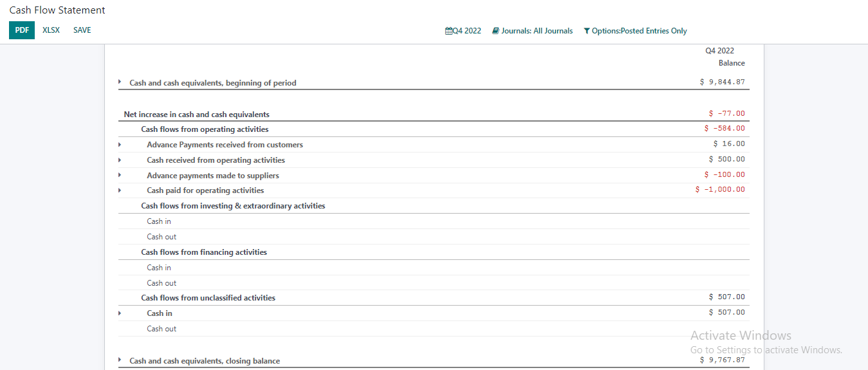Expand Cash received from operating activities row

click(120, 160)
